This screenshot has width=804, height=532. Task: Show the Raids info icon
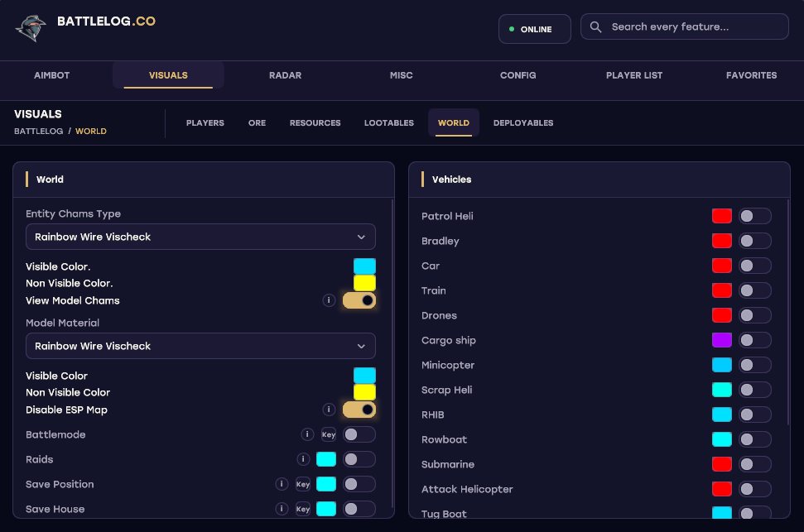[303, 459]
